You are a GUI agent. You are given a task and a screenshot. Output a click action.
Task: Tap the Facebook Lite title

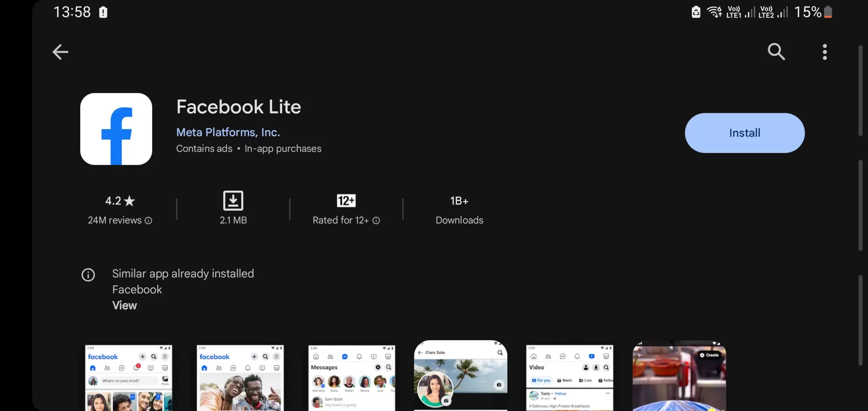pyautogui.click(x=239, y=107)
